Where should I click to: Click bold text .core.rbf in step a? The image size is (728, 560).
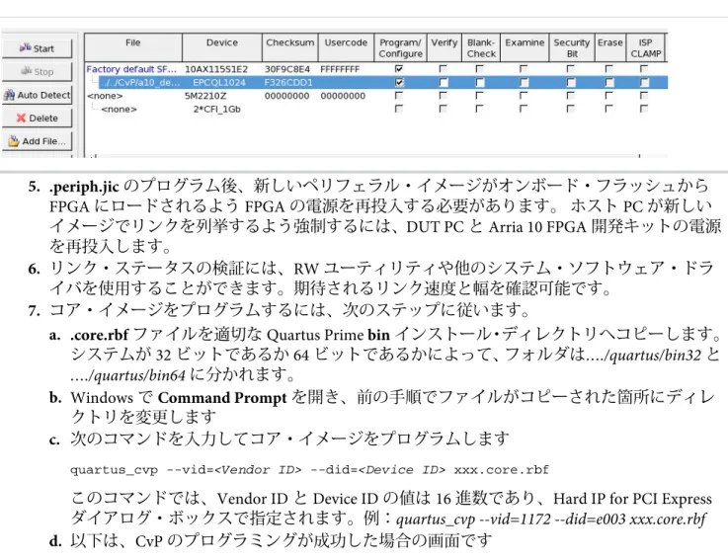(100, 335)
